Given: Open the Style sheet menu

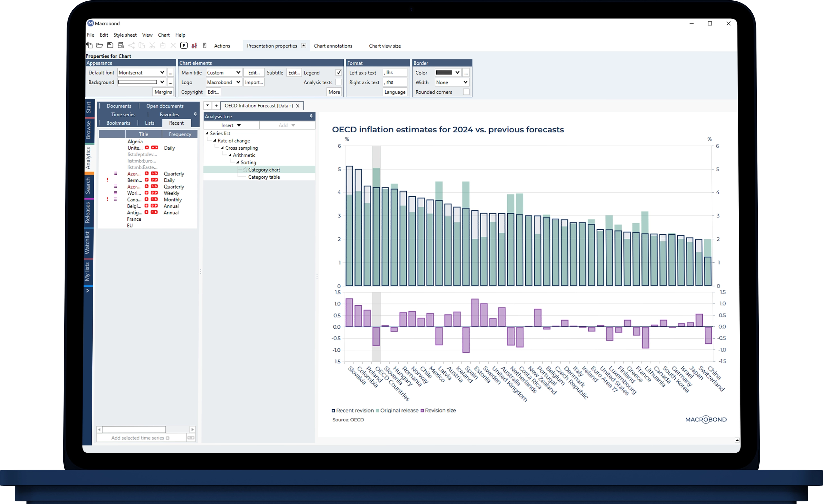Looking at the screenshot, I should pos(125,35).
